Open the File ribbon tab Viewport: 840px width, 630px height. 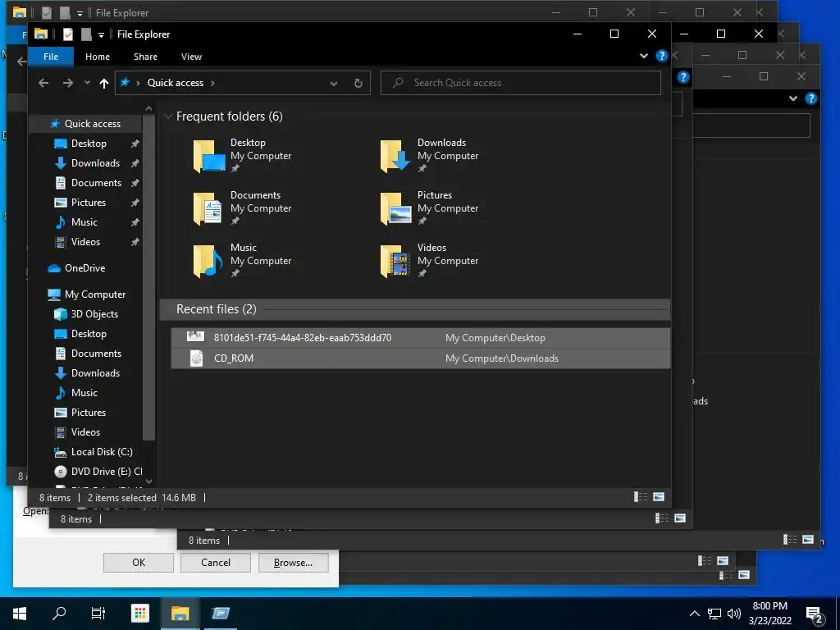click(51, 57)
